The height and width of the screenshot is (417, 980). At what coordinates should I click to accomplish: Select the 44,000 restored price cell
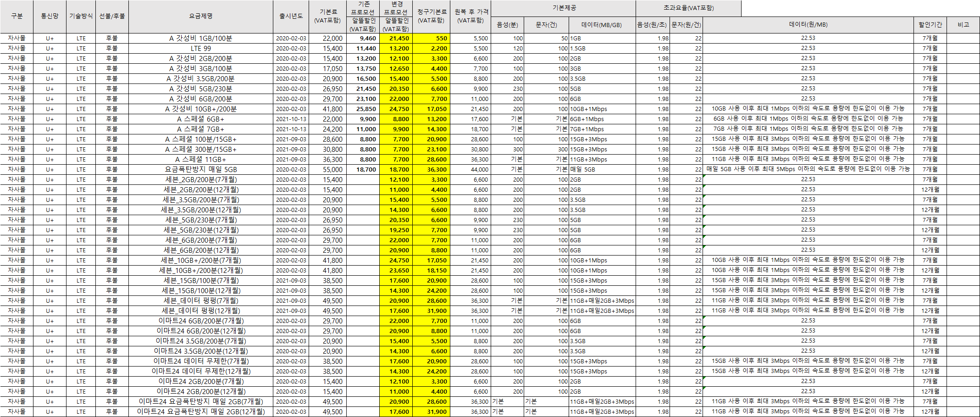point(471,170)
